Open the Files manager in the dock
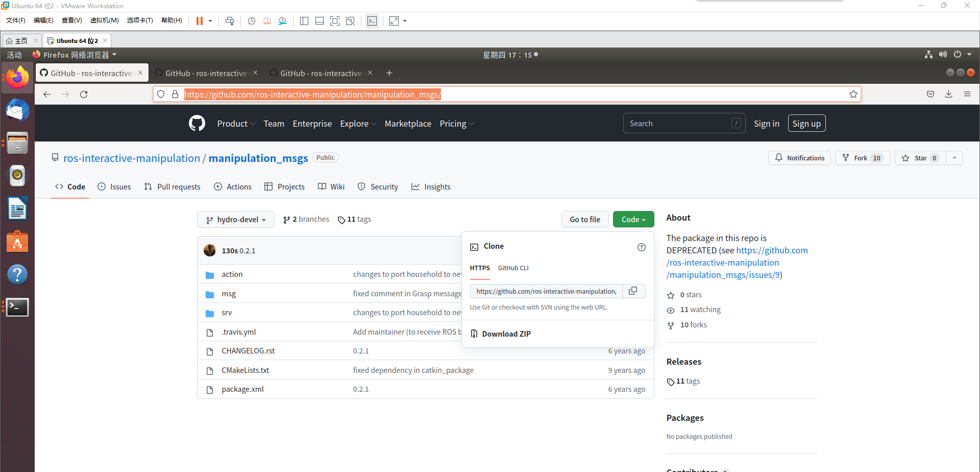980x472 pixels. click(17, 143)
